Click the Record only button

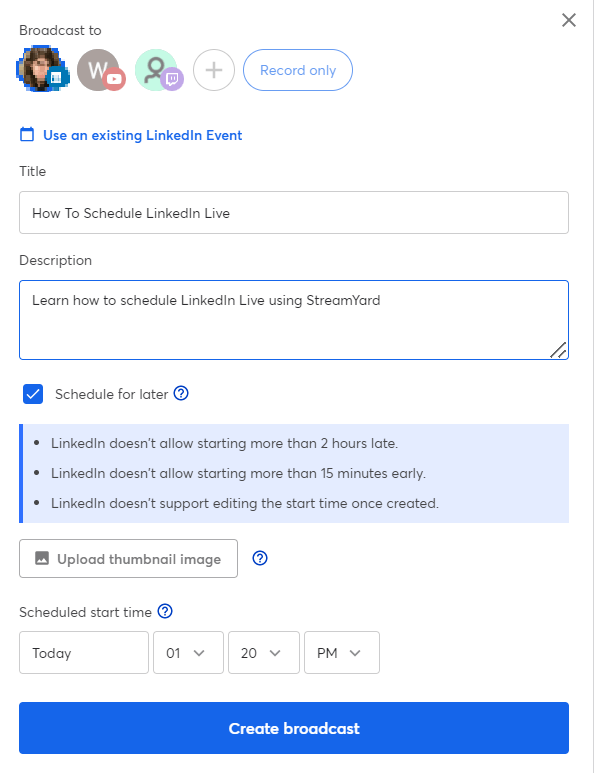click(298, 70)
